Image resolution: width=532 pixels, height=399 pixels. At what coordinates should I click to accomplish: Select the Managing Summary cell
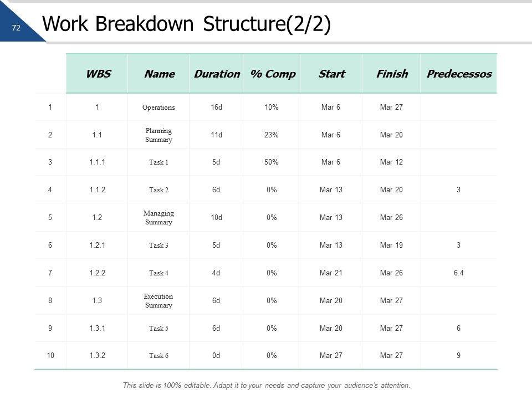158,218
